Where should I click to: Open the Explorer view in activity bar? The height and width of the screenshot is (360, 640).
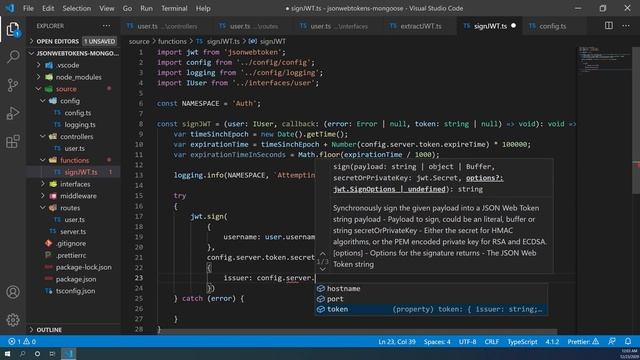13,29
